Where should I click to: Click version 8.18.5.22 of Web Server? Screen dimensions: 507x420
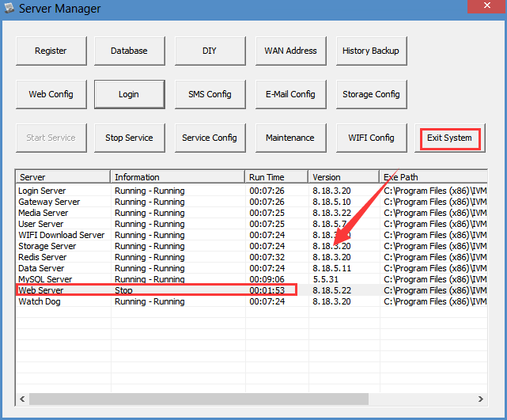(331, 290)
